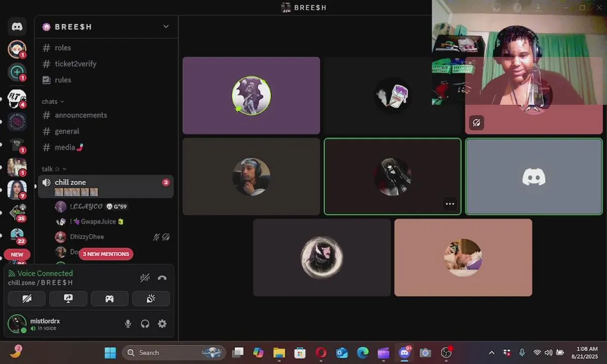This screenshot has height=364, width=607.
Task: Select the peach-colored participant tile
Action: click(x=463, y=257)
